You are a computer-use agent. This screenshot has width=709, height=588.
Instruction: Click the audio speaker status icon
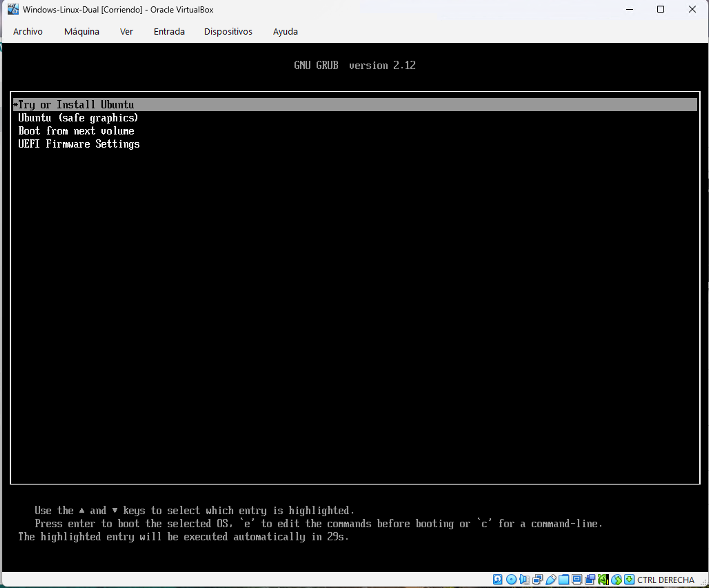[524, 579]
